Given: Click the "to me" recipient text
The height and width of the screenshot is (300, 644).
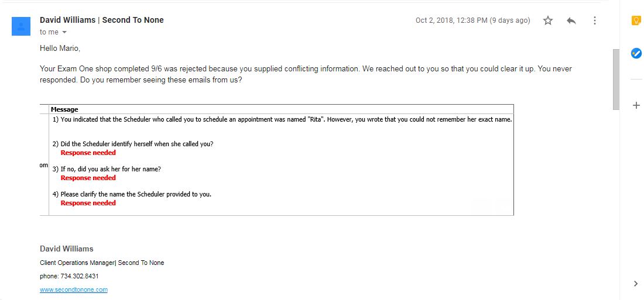Looking at the screenshot, I should pos(49,32).
